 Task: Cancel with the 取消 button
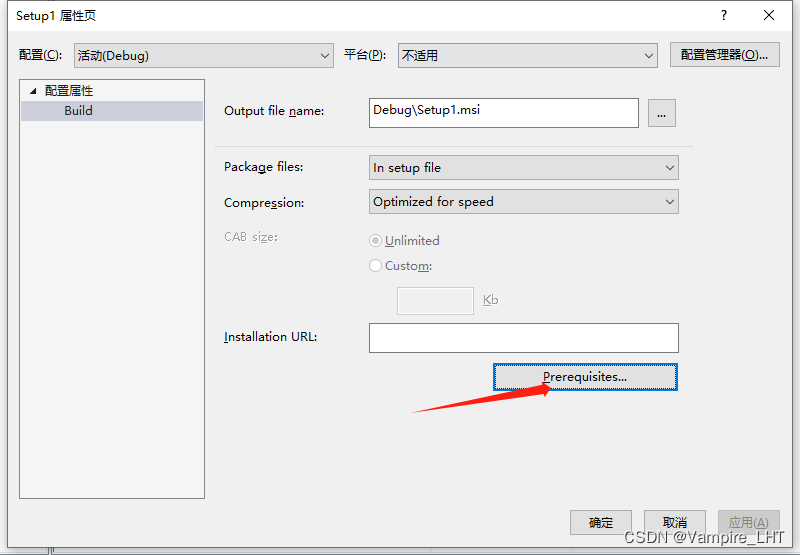point(674,522)
